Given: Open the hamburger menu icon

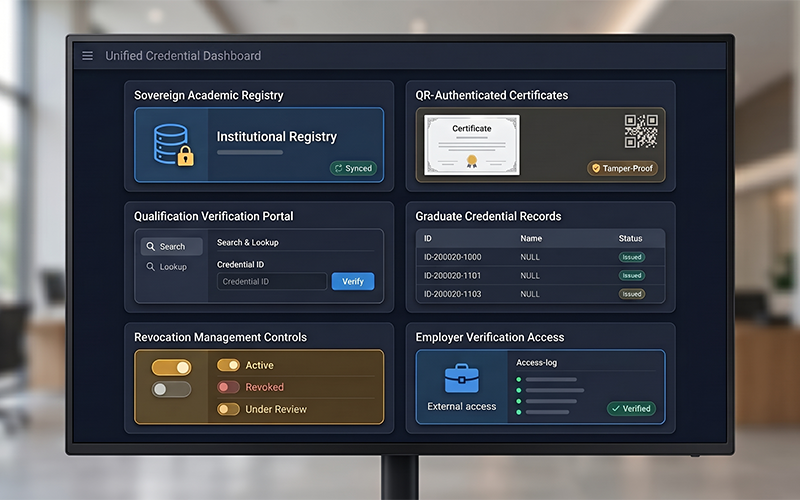Looking at the screenshot, I should (x=88, y=56).
